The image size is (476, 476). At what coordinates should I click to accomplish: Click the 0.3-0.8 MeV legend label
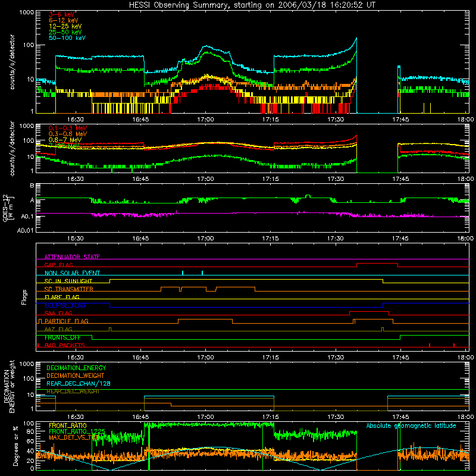coord(68,134)
